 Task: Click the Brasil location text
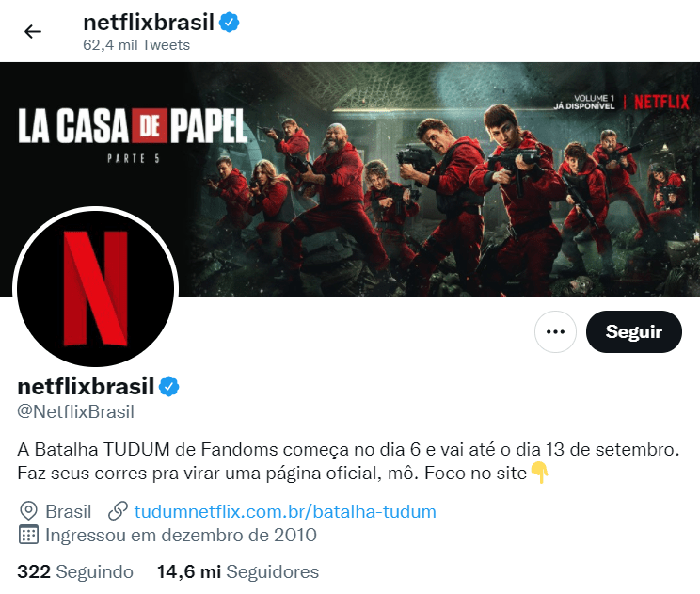[x=69, y=512]
